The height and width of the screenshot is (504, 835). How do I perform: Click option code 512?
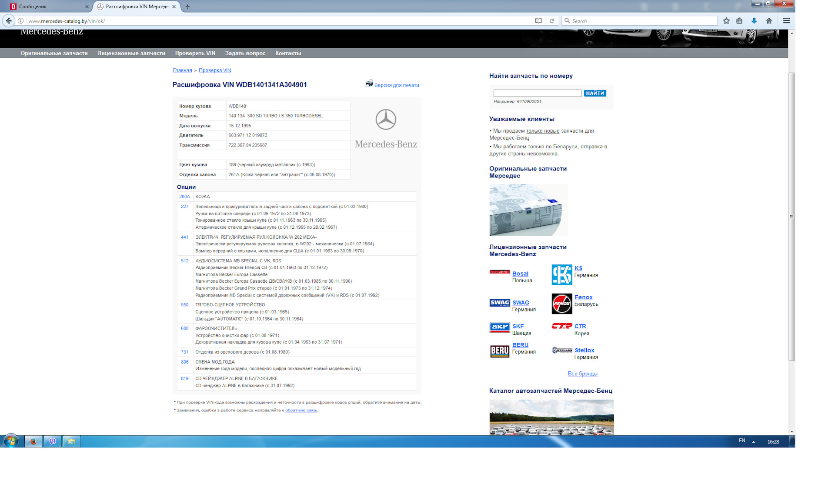point(184,261)
